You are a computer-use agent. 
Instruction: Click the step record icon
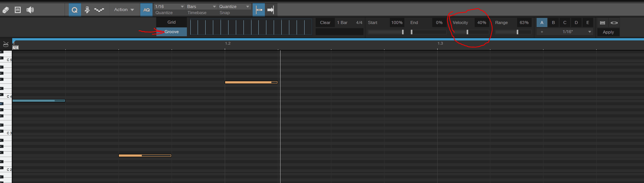coord(87,10)
